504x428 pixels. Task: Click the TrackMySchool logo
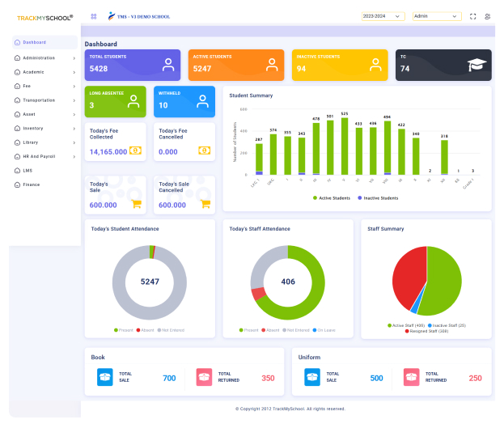tap(44, 17)
